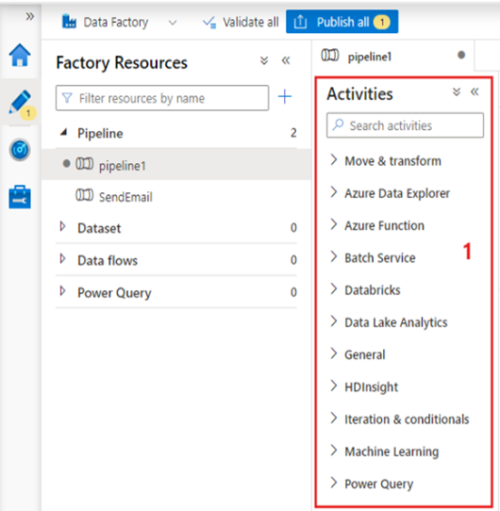Click the Publish all button
The width and height of the screenshot is (500, 511).
[342, 22]
